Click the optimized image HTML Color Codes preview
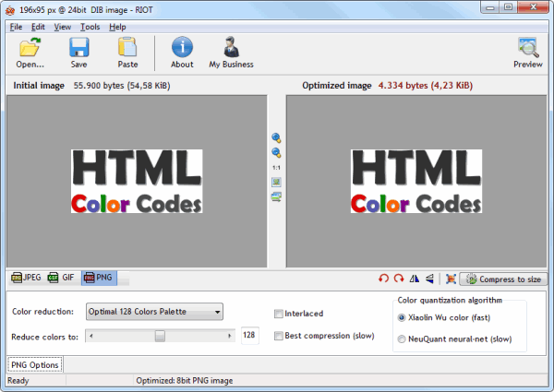This screenshot has width=554, height=392. 416,181
